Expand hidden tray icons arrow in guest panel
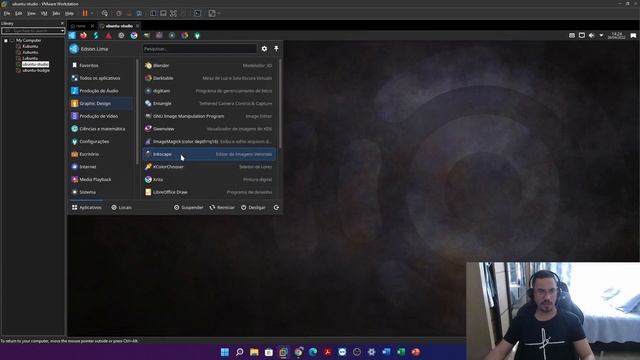Viewport: 640px width, 360px height. 601,36
